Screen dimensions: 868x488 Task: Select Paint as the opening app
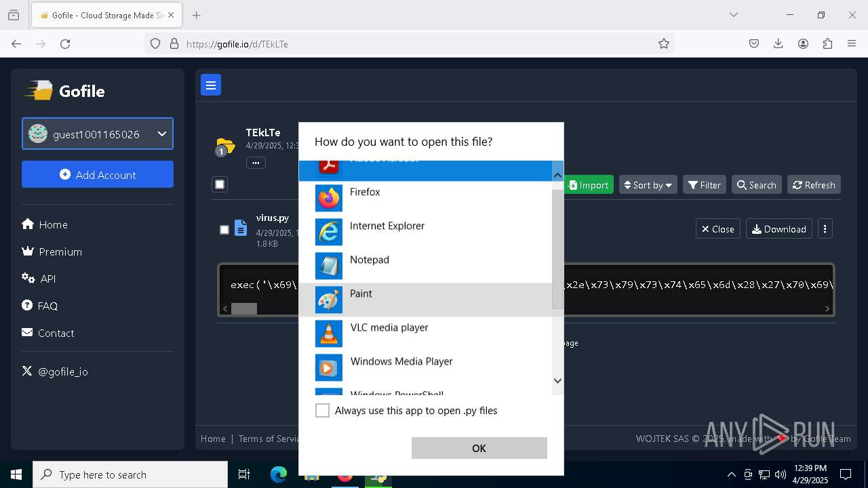coord(425,300)
